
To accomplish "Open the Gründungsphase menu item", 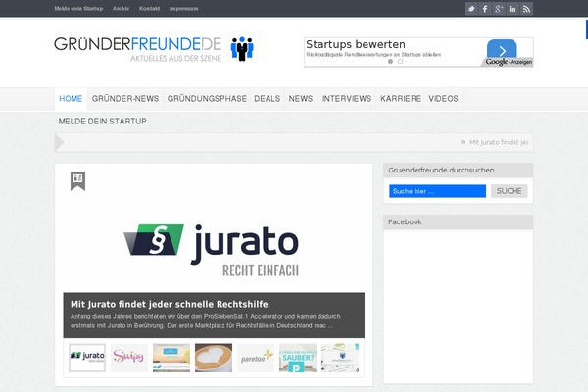I will coord(207,99).
